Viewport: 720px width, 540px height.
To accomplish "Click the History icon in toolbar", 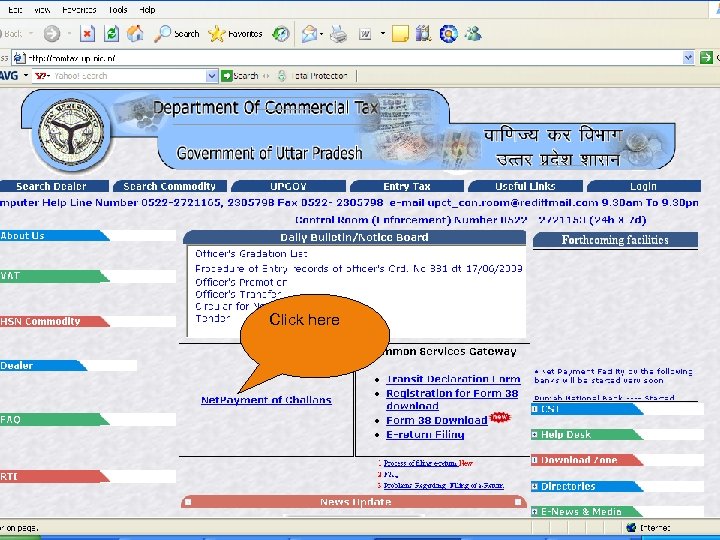I will [x=281, y=34].
